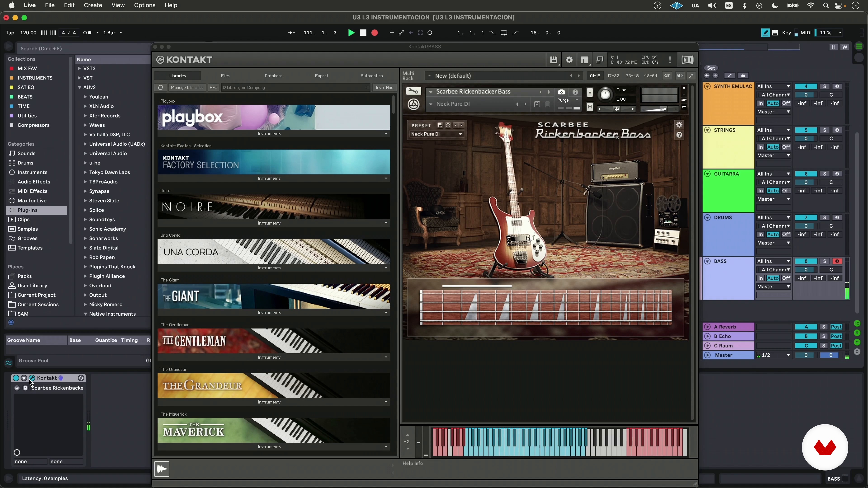Collapse the AUv2 folder
The image size is (868, 488).
pyautogui.click(x=80, y=87)
